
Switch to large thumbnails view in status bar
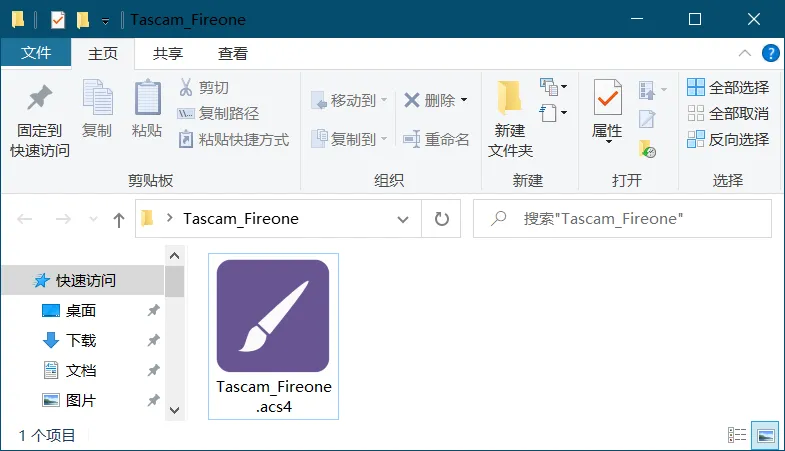[x=766, y=435]
